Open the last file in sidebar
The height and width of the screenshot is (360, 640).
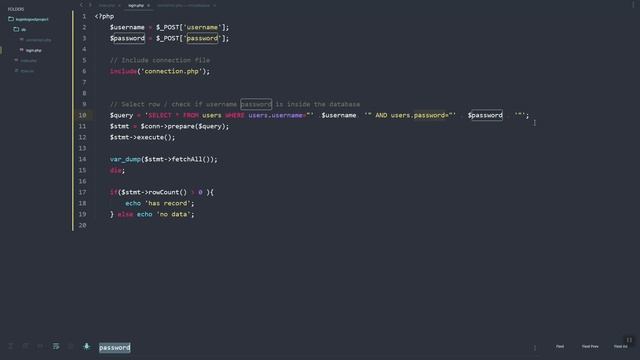click(x=27, y=71)
